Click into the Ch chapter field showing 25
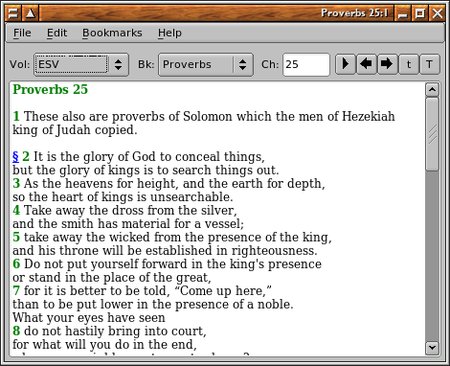Screen dimensions: 450x366 point(306,64)
